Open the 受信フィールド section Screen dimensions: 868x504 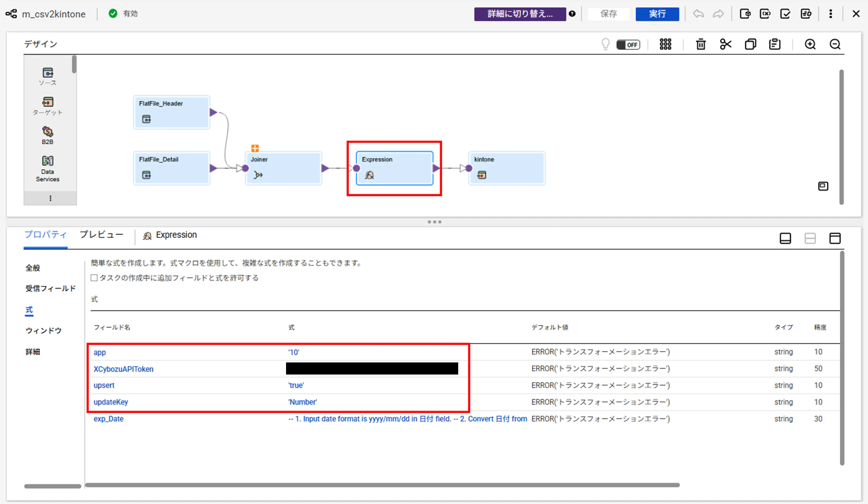tap(51, 289)
